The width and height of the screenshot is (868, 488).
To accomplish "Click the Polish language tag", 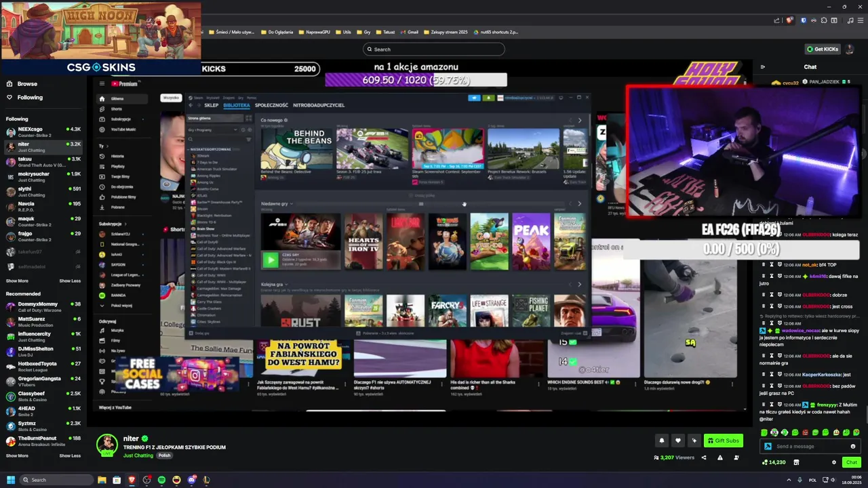I will (164, 455).
